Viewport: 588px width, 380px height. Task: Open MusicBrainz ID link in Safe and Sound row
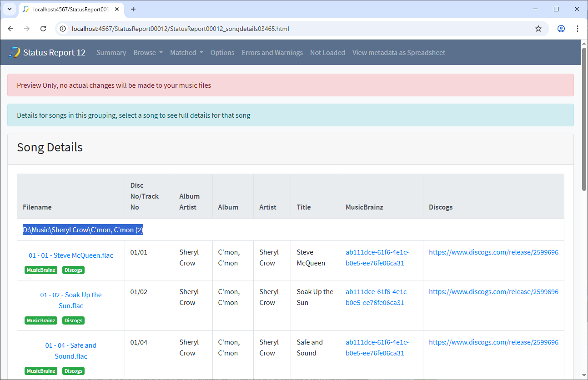[x=377, y=348]
